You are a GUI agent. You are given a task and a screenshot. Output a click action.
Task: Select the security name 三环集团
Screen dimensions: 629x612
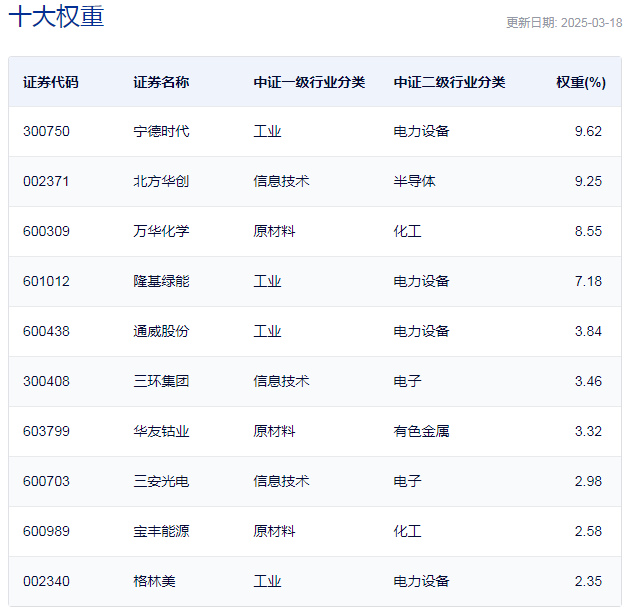(x=161, y=381)
